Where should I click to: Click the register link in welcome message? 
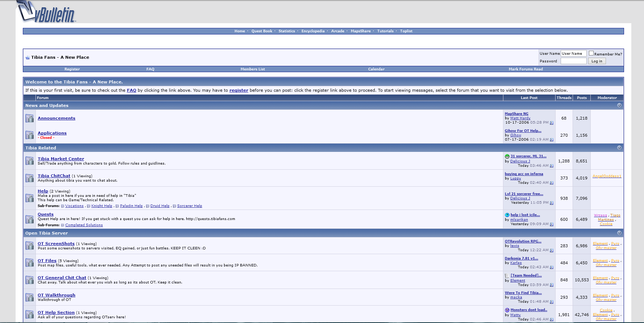point(239,90)
